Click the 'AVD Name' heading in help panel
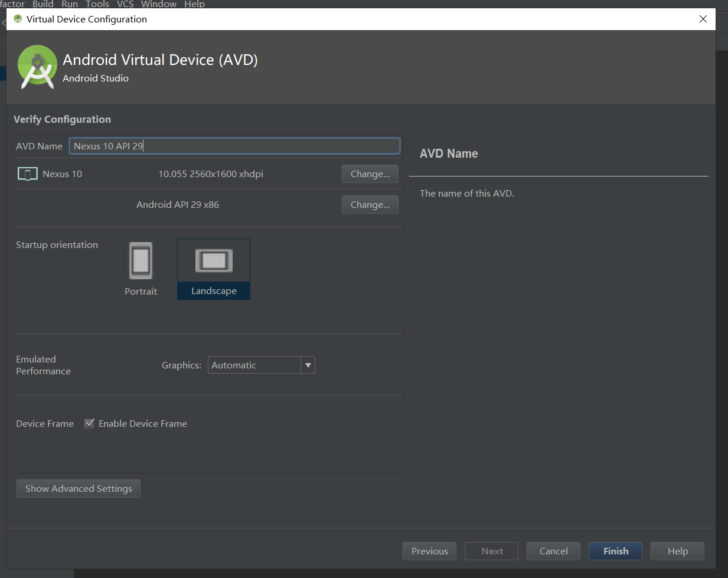Screen dimensions: 728x578 [449, 154]
